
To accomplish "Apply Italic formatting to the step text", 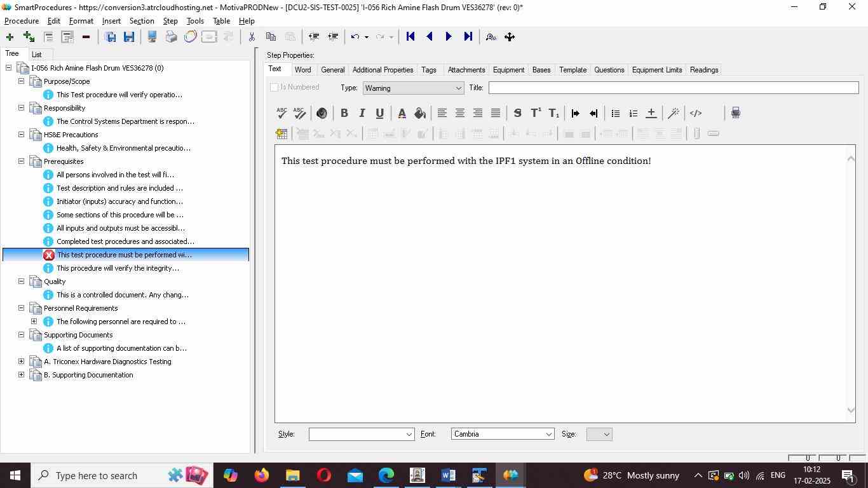I will [362, 113].
